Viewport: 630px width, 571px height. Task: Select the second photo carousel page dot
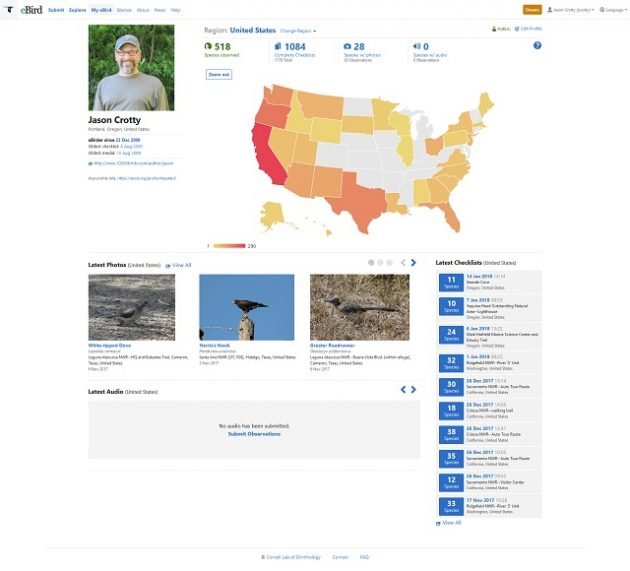pos(380,262)
